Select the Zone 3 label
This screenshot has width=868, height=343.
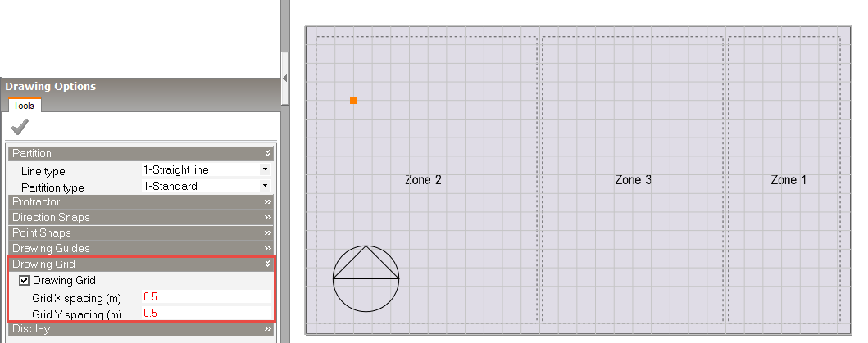633,180
